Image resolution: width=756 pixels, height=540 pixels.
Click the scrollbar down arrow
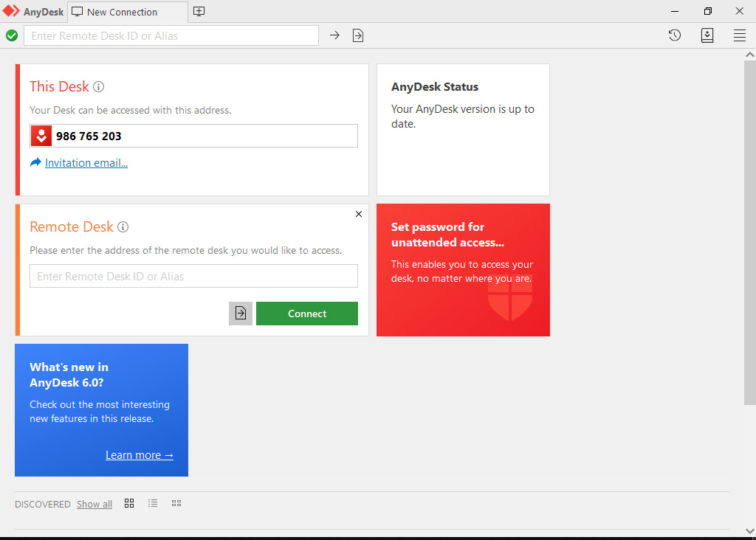point(750,531)
